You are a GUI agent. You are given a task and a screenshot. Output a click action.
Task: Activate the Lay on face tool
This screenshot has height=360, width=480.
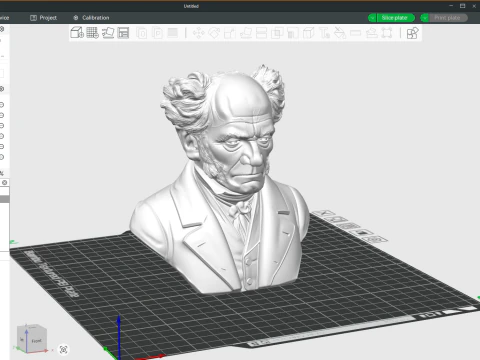click(246, 33)
